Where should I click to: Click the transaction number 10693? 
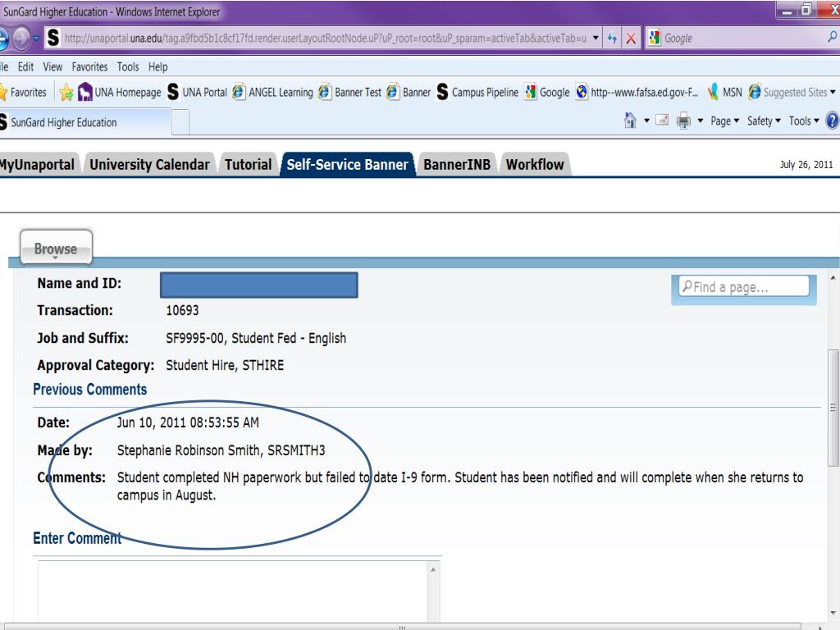(x=182, y=310)
